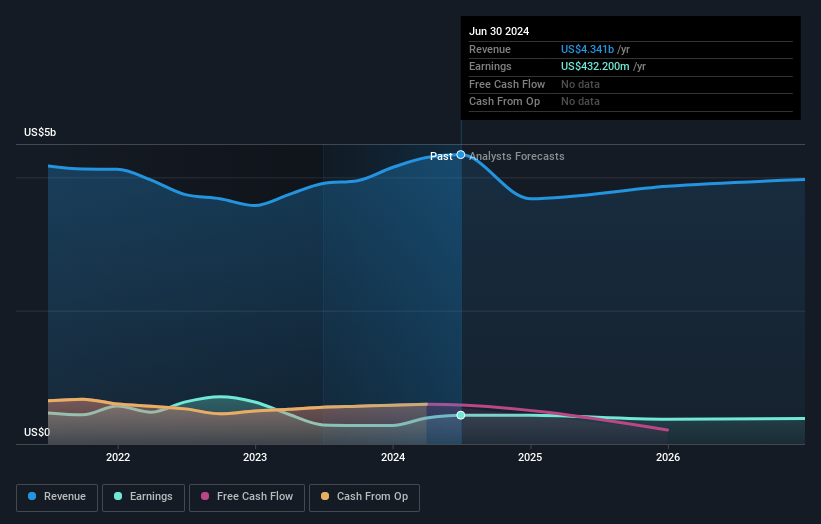This screenshot has width=821, height=524.
Task: Click the Analysts Forecasts label
Action: [x=517, y=157]
